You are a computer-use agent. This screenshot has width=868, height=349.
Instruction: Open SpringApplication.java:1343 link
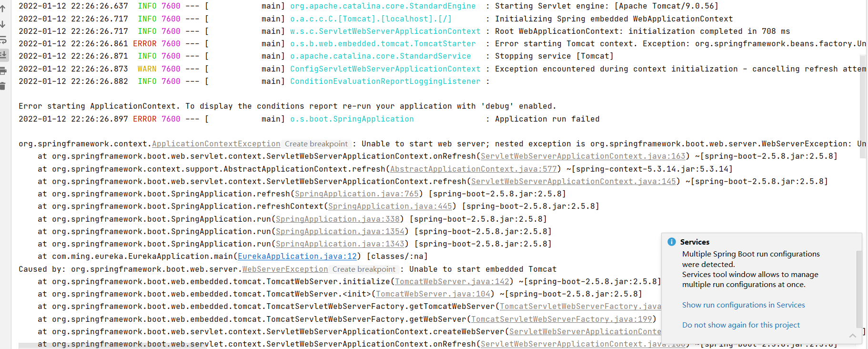pyautogui.click(x=340, y=244)
